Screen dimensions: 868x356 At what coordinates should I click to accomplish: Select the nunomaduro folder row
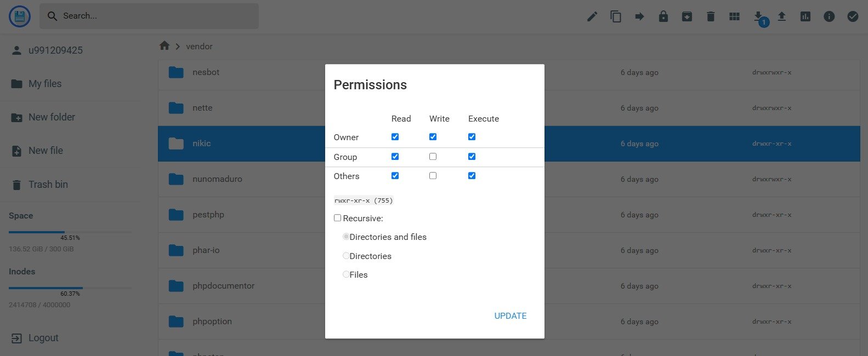[x=509, y=179]
